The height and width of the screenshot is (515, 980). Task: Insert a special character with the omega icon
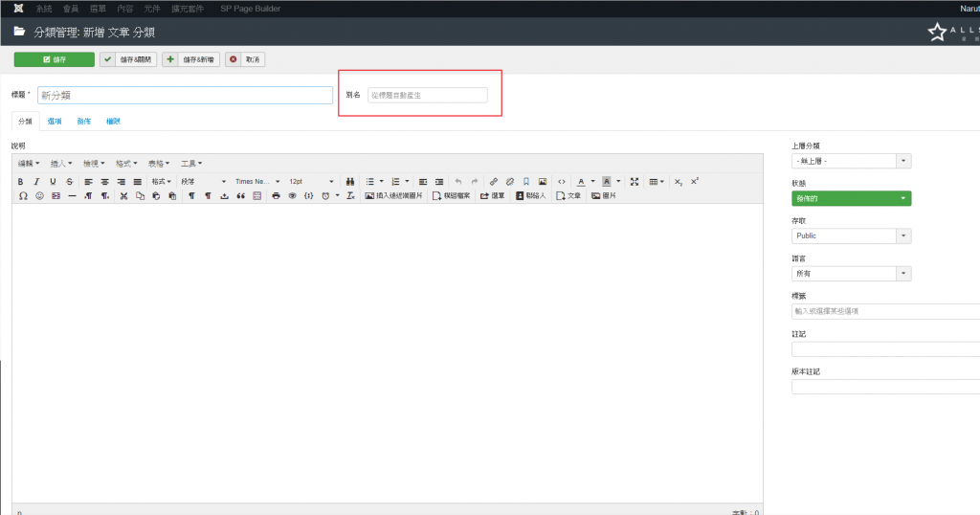(23, 195)
